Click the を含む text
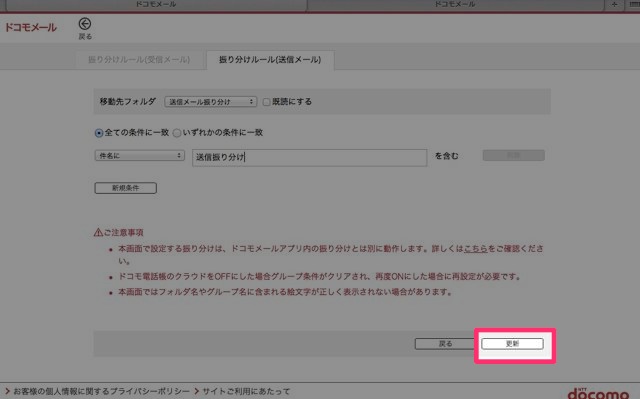Viewport: 640px width, 399px height. [x=447, y=156]
